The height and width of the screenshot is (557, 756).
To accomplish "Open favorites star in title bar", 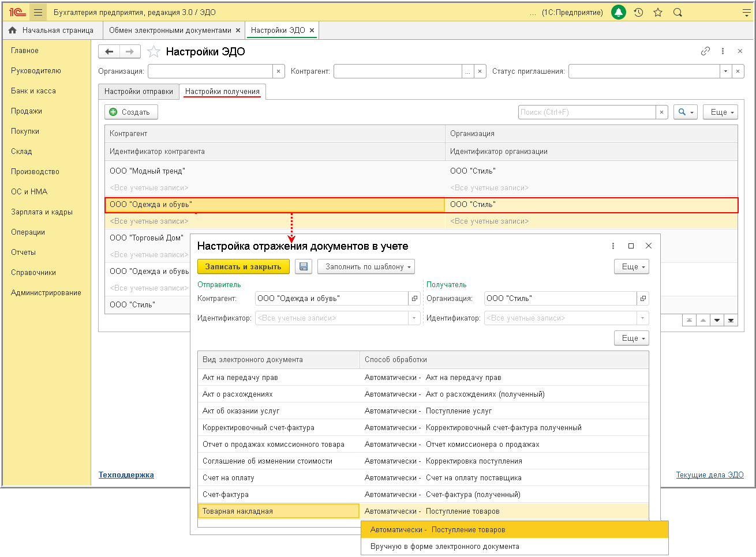I will pyautogui.click(x=658, y=12).
